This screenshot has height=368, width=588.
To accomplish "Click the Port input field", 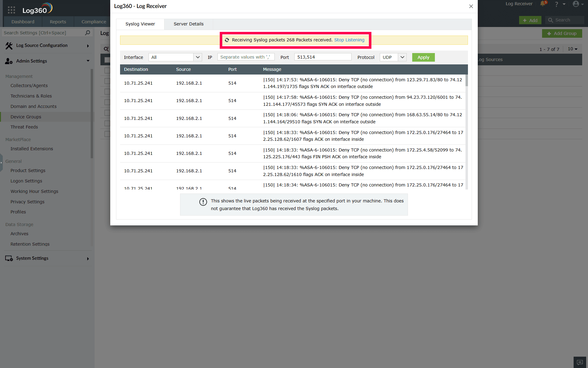I will coord(322,57).
